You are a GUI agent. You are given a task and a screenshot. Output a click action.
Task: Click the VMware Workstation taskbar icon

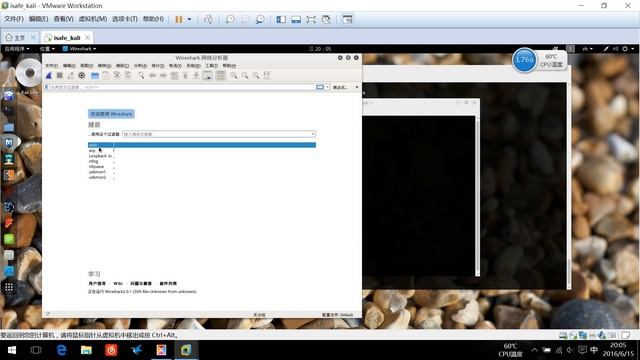click(x=186, y=350)
